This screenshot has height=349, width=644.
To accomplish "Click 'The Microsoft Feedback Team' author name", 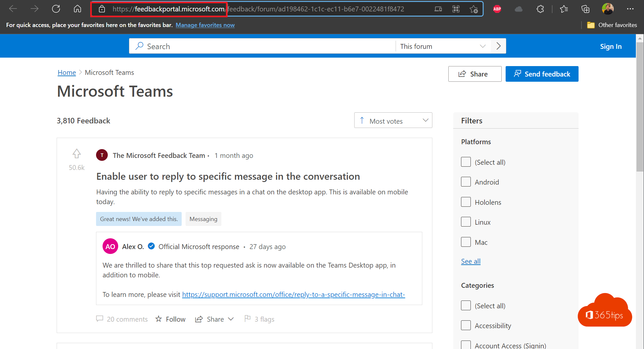I will (159, 155).
